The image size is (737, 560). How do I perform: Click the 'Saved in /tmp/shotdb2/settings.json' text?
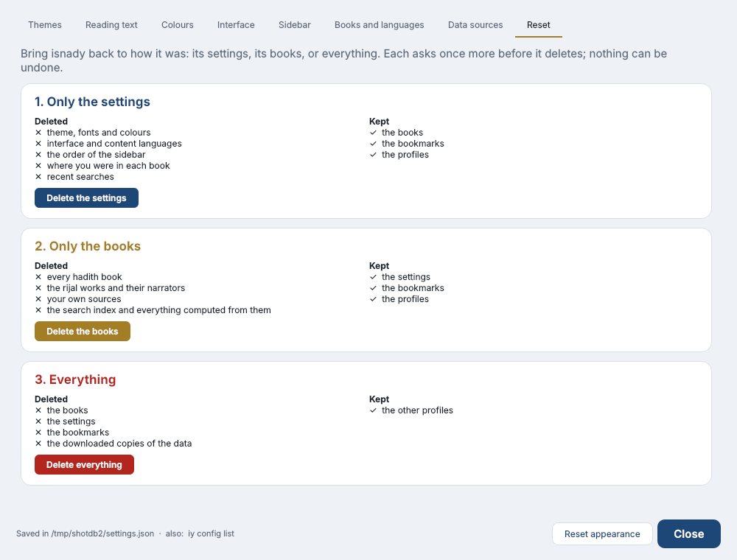click(85, 533)
